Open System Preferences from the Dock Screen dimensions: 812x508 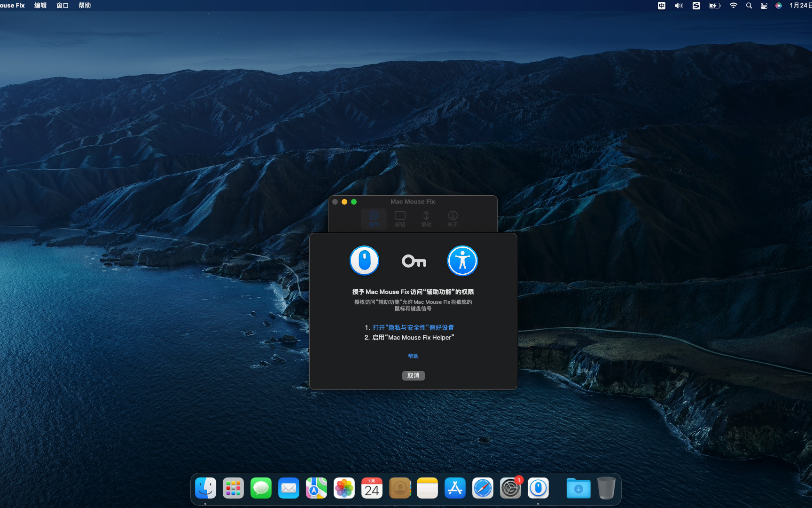pos(510,488)
